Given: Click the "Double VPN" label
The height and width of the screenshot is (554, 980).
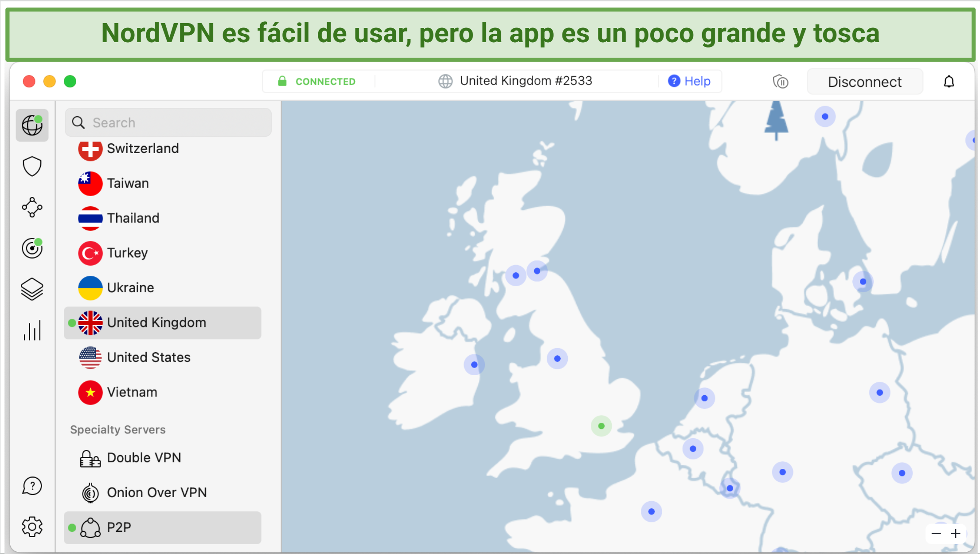Looking at the screenshot, I should coord(144,457).
